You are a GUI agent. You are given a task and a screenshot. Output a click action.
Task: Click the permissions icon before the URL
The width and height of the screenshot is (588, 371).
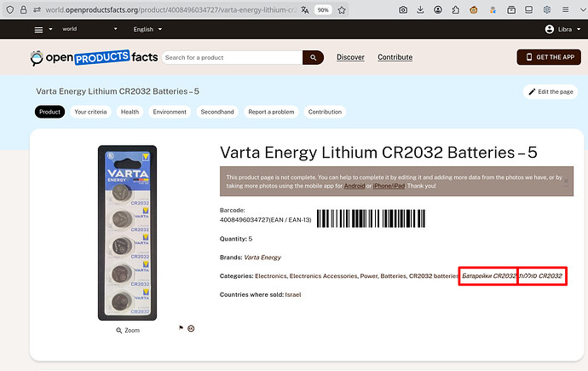tap(37, 9)
